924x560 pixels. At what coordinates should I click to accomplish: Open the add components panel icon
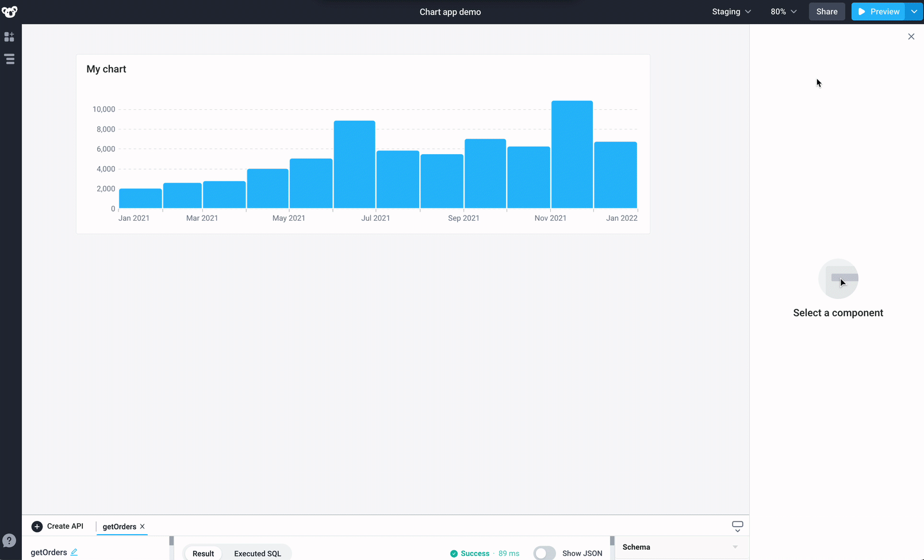[x=9, y=37]
